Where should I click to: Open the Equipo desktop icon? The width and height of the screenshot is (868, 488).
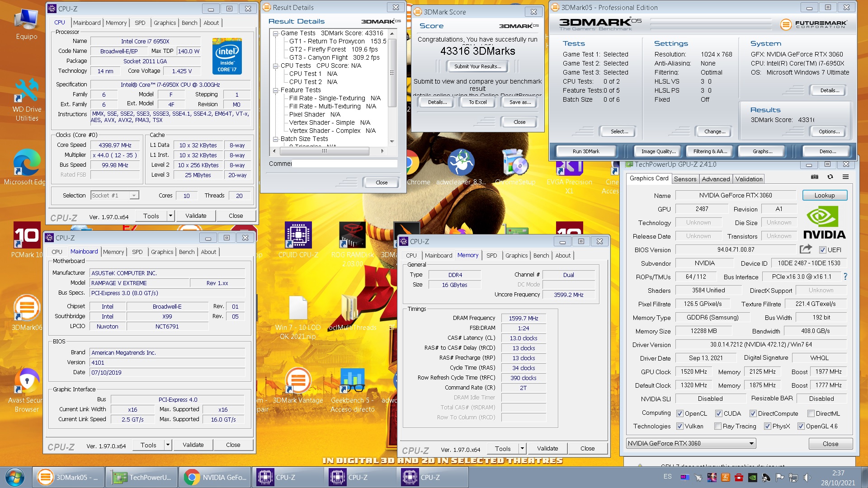[x=26, y=24]
